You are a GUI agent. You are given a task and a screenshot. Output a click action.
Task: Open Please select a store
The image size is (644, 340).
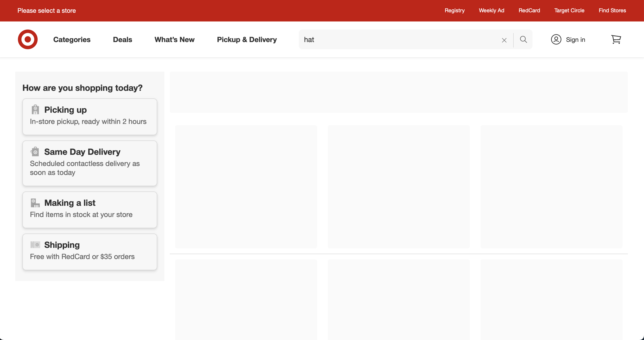point(47,11)
